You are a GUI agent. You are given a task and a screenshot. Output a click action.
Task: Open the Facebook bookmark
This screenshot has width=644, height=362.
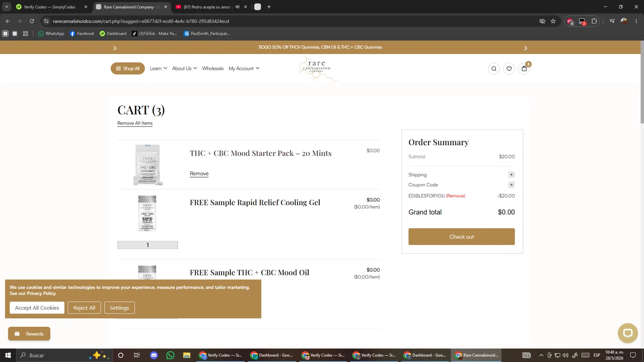82,33
